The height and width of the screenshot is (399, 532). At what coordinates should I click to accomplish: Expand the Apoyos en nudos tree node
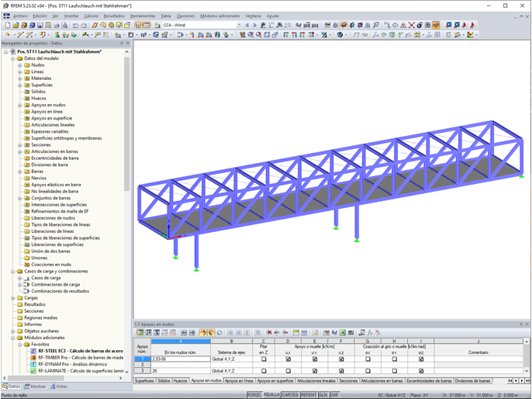point(19,106)
